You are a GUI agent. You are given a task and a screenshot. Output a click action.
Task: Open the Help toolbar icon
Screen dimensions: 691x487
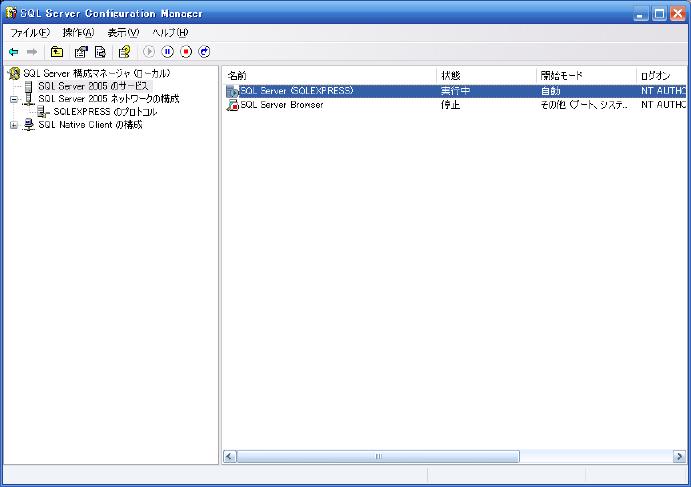click(x=124, y=52)
